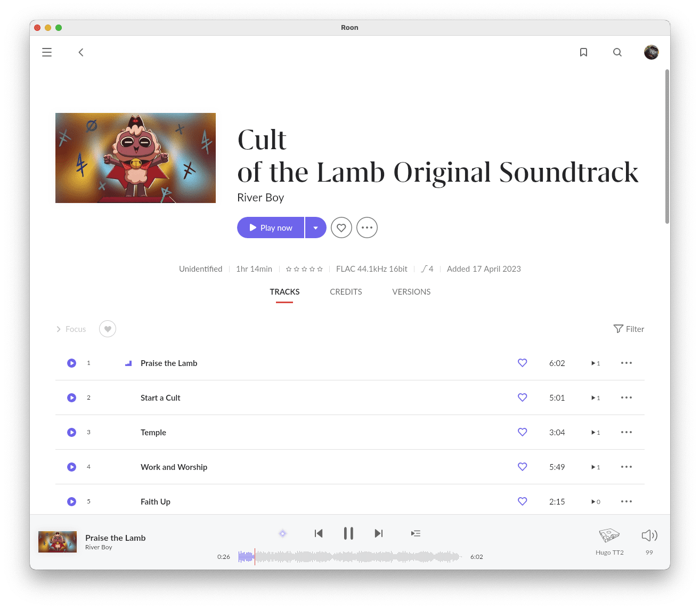Click the FLAC 44.1kHz 16bit format label

(x=371, y=269)
